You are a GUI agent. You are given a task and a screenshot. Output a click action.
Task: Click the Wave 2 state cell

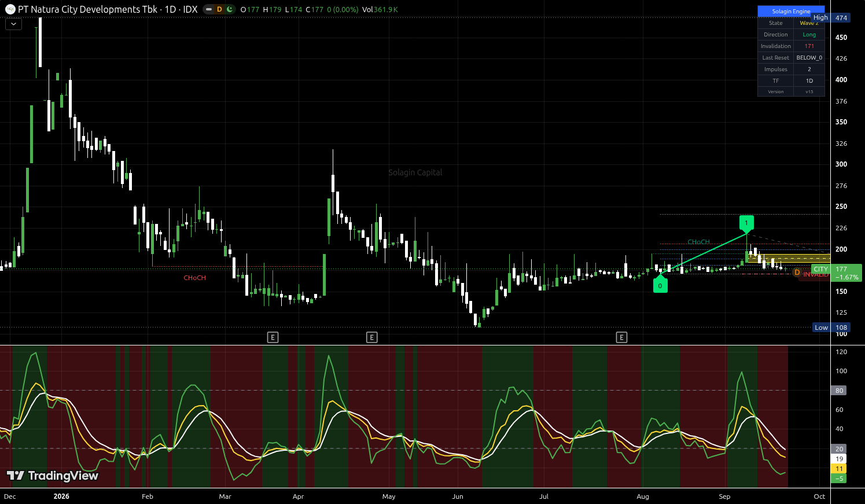(x=809, y=23)
